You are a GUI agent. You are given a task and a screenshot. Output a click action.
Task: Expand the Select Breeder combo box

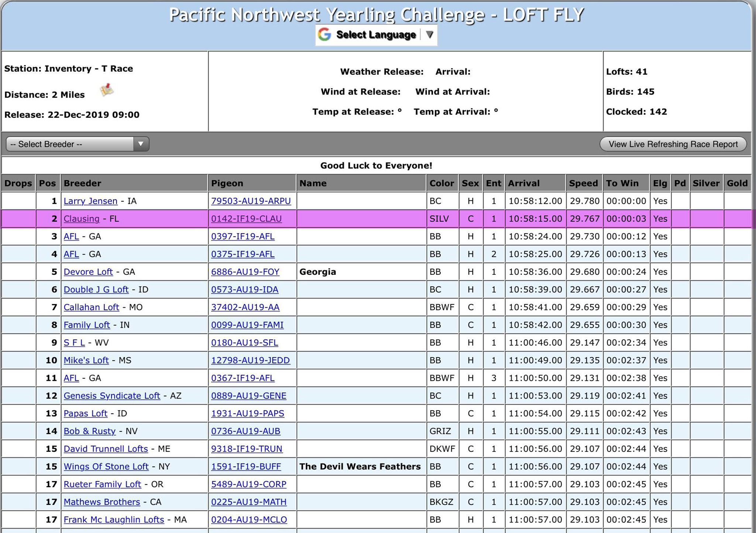(x=78, y=144)
